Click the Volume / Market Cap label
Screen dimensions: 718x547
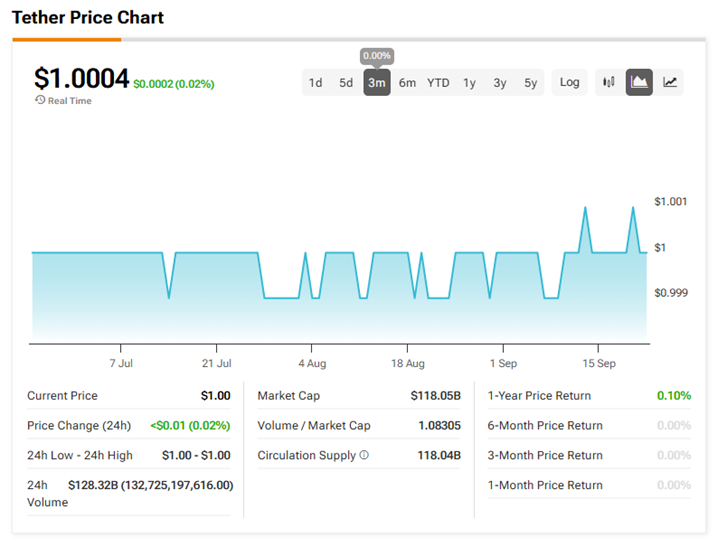pos(314,425)
